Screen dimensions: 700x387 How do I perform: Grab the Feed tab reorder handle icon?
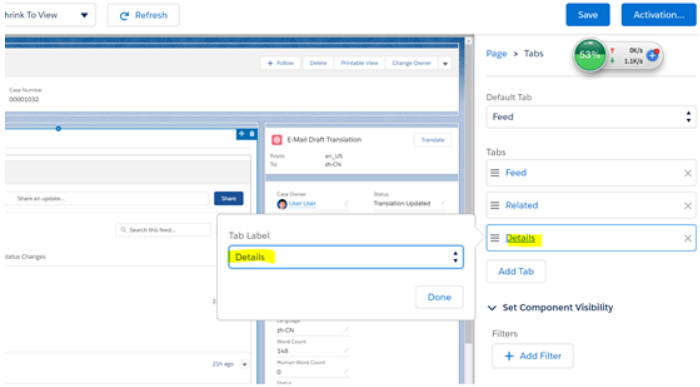pos(495,173)
